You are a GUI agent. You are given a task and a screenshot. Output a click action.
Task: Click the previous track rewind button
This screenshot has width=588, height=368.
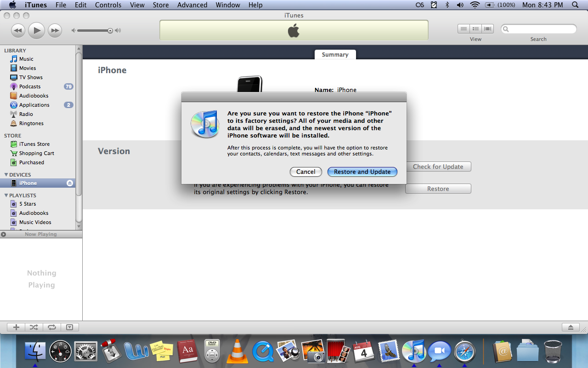[x=18, y=31]
